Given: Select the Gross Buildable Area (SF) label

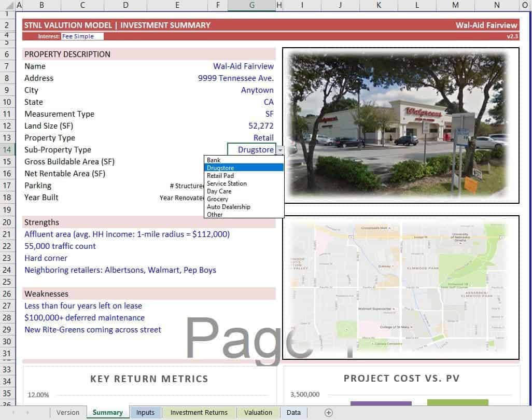Looking at the screenshot, I should pyautogui.click(x=69, y=161).
